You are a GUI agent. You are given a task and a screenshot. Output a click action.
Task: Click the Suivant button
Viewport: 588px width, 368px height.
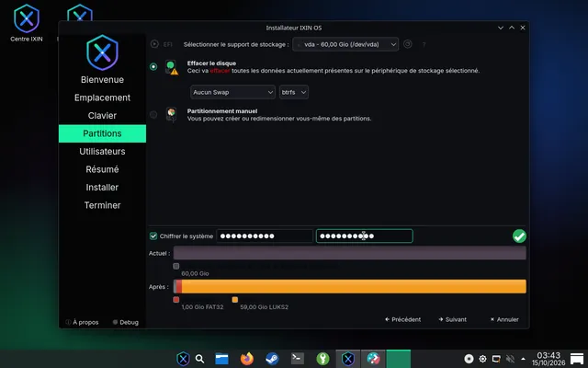[x=453, y=319]
